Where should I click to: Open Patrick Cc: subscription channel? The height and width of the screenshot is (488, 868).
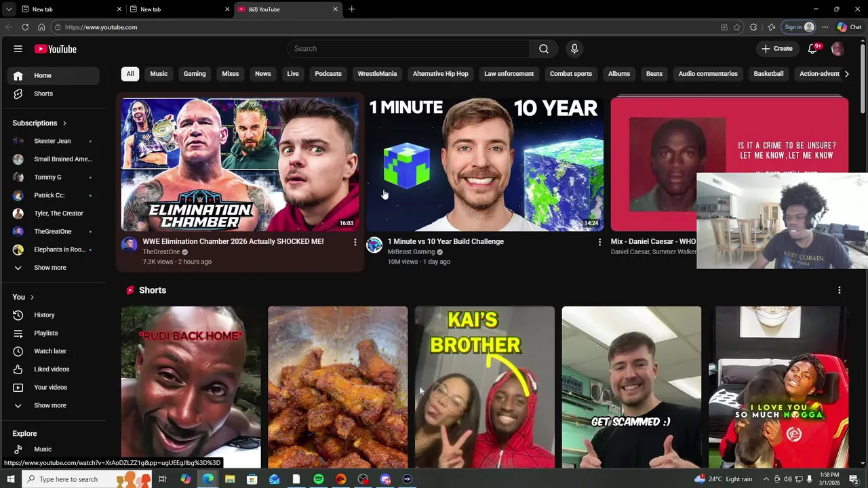[x=54, y=195]
